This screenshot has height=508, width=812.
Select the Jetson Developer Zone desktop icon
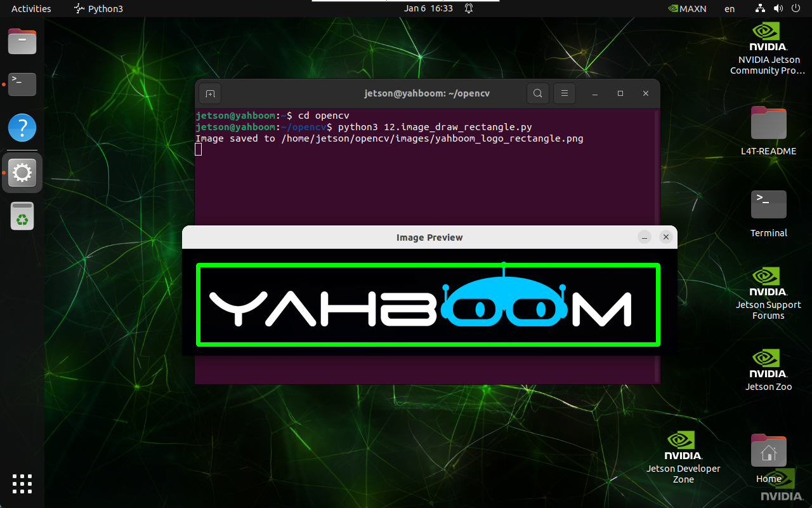pos(683,457)
